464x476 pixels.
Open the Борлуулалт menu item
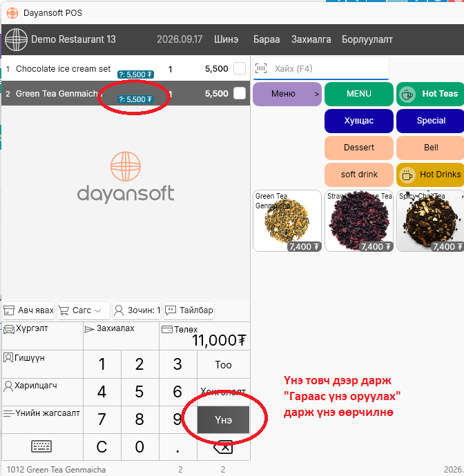click(367, 39)
